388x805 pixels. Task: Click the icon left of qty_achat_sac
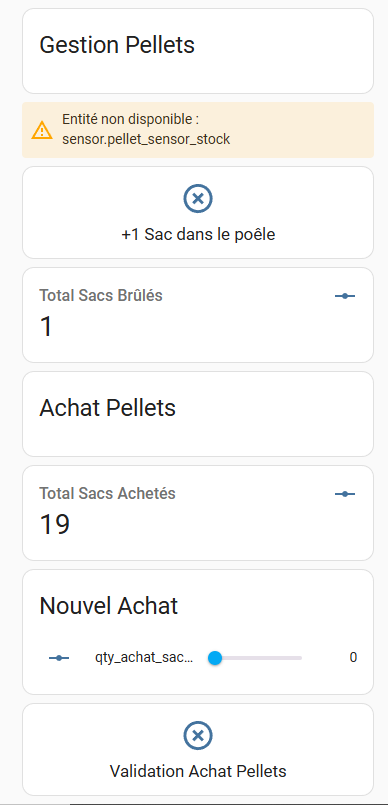point(59,658)
